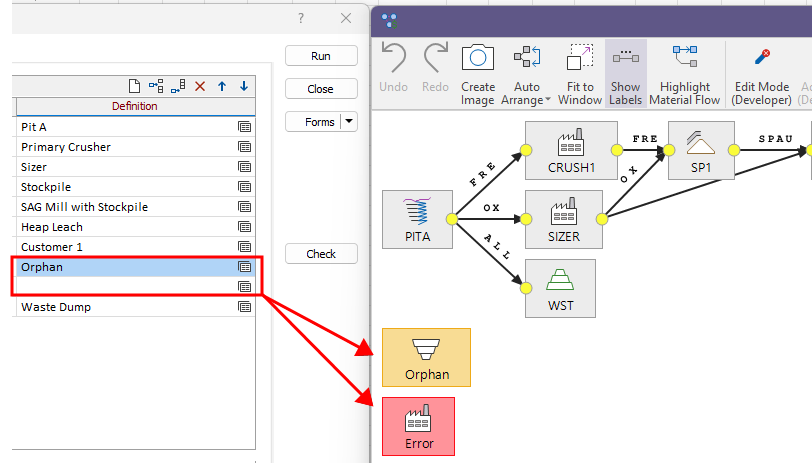Move row down with the down arrow

click(x=243, y=87)
